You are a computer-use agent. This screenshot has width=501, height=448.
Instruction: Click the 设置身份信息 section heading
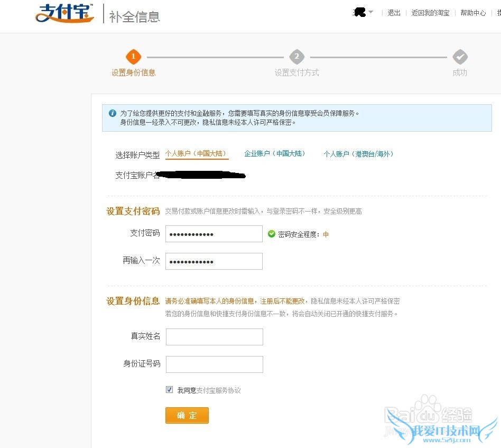(x=133, y=301)
